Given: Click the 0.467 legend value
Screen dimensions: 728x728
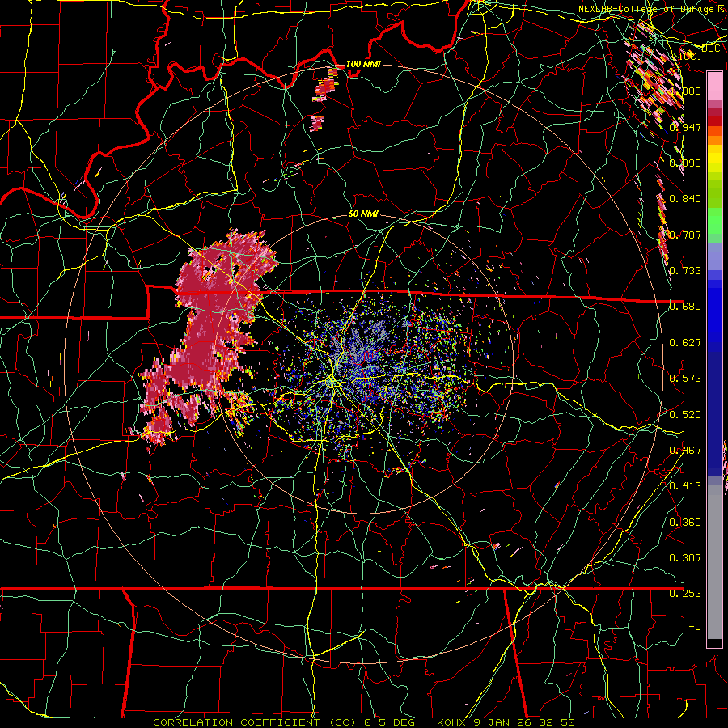Looking at the screenshot, I should (x=685, y=451).
